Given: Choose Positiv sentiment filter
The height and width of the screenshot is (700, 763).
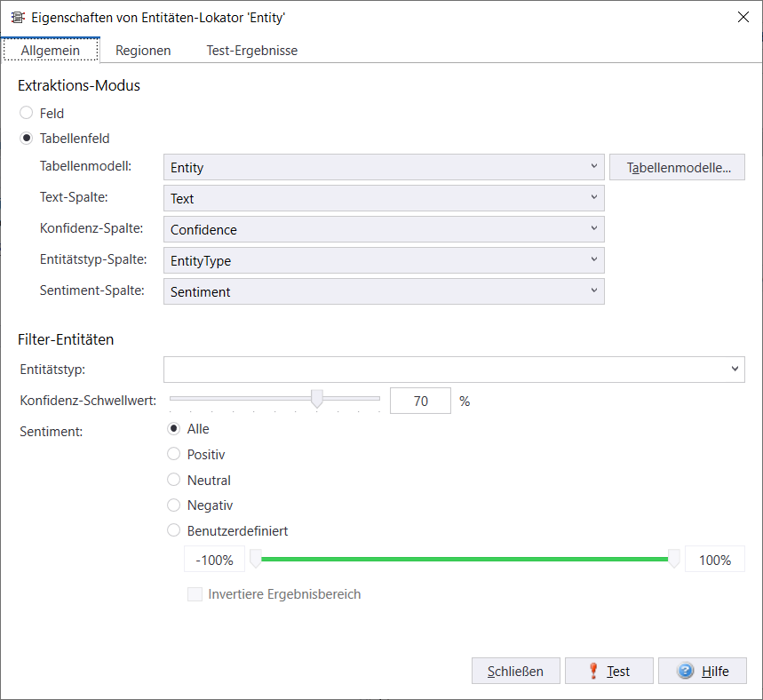Looking at the screenshot, I should point(174,454).
